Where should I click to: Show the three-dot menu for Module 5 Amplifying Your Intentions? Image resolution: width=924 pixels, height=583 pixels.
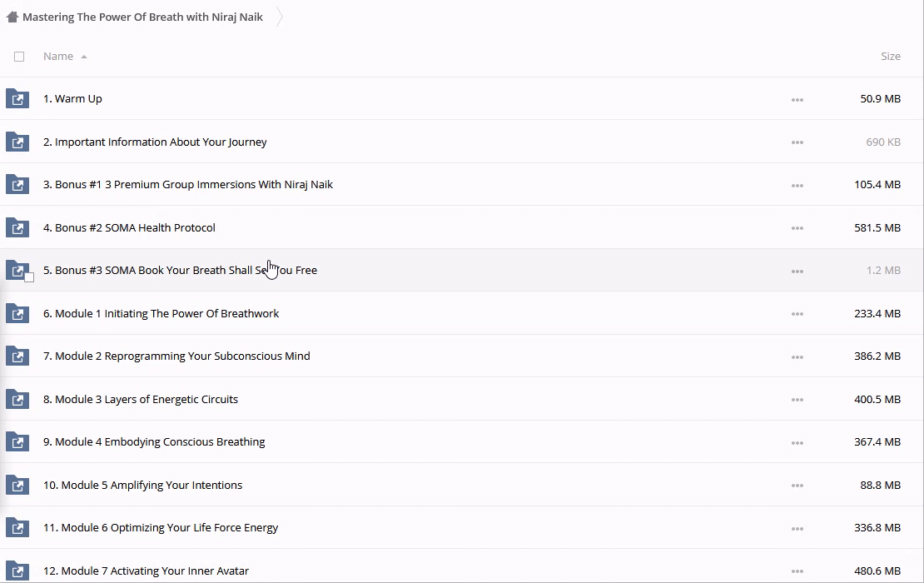pos(797,486)
